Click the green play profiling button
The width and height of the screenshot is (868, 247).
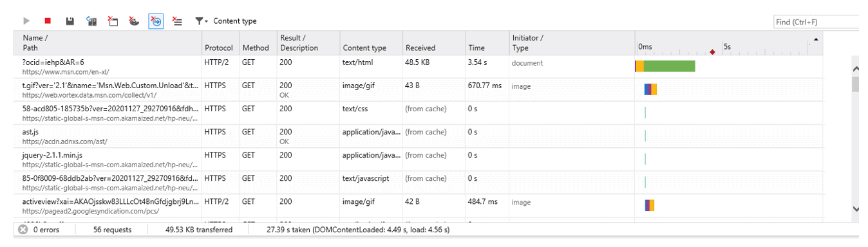click(26, 21)
